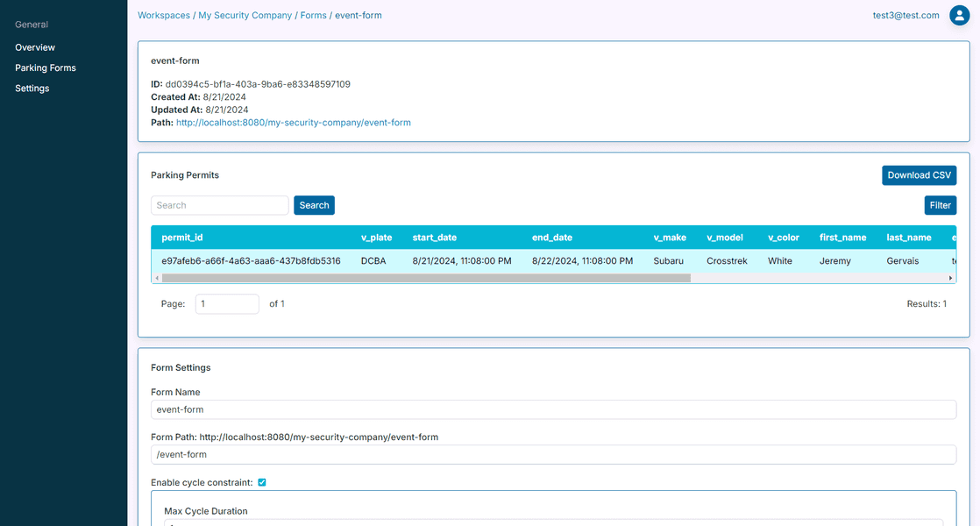This screenshot has height=526, width=980.
Task: Click the form ID value dd0394c5
Action: coord(258,84)
